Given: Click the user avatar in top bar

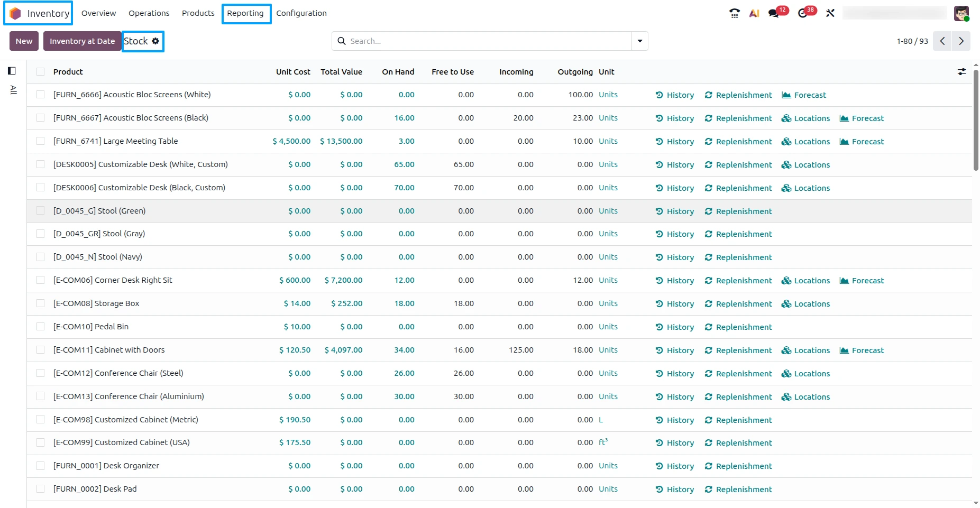Looking at the screenshot, I should (961, 13).
